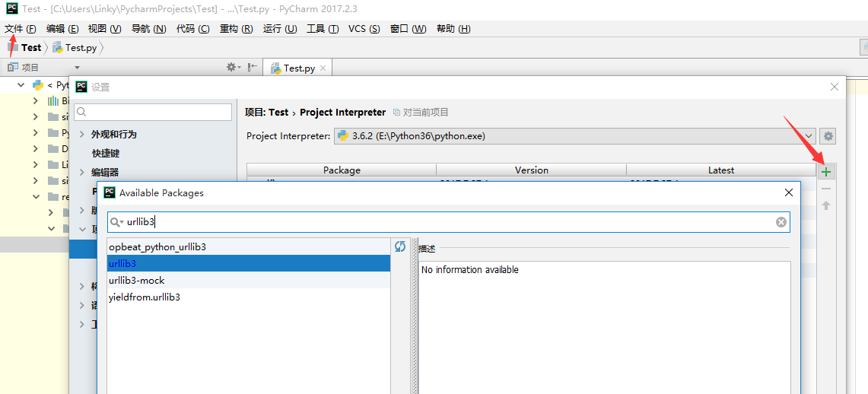
Task: Click the 对当前项目 copy icon label
Action: point(421,113)
